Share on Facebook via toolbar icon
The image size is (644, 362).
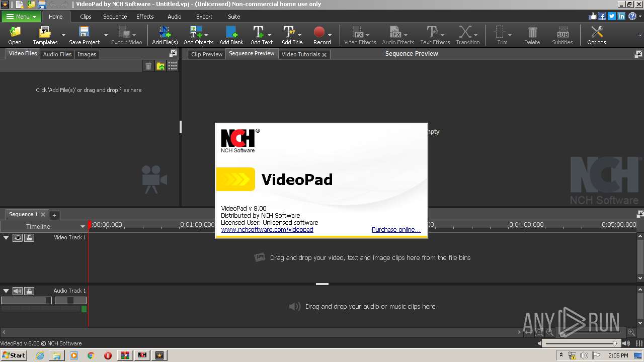tap(602, 16)
